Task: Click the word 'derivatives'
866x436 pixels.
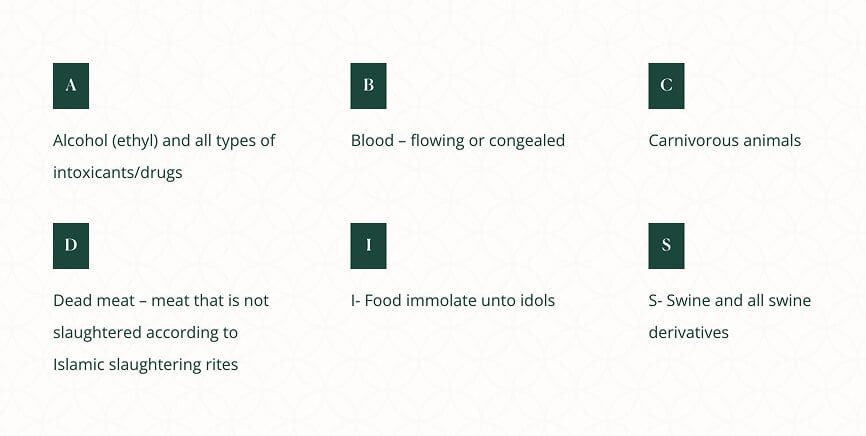Action: 689,332
